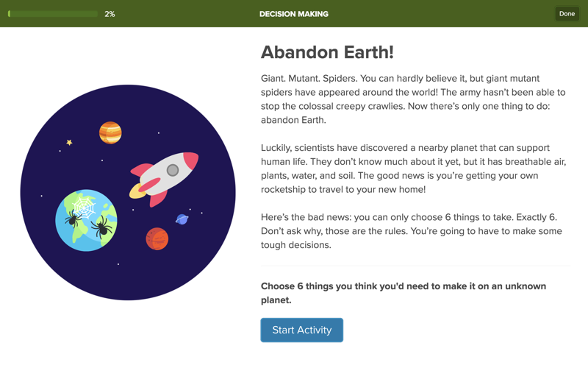Click the small blue ringed planet
The height and width of the screenshot is (368, 588).
pyautogui.click(x=182, y=219)
